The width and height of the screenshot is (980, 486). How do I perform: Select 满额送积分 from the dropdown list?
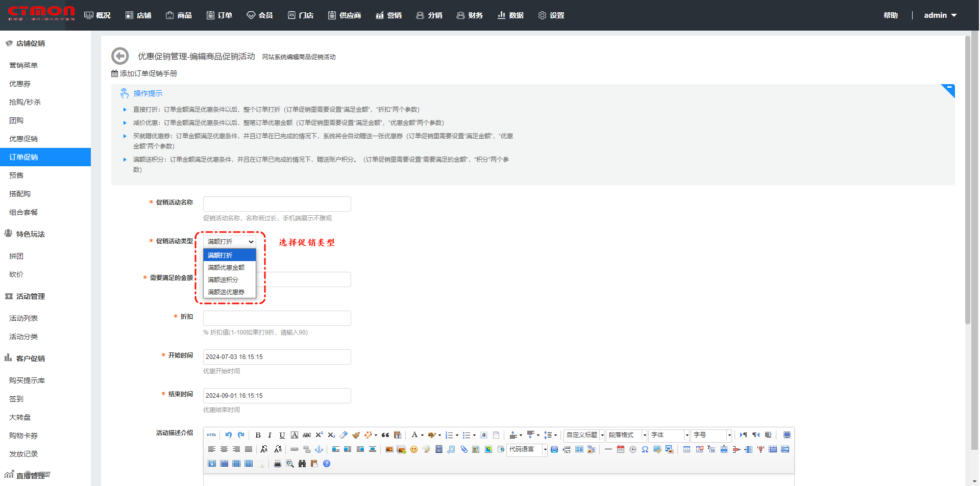(x=223, y=279)
